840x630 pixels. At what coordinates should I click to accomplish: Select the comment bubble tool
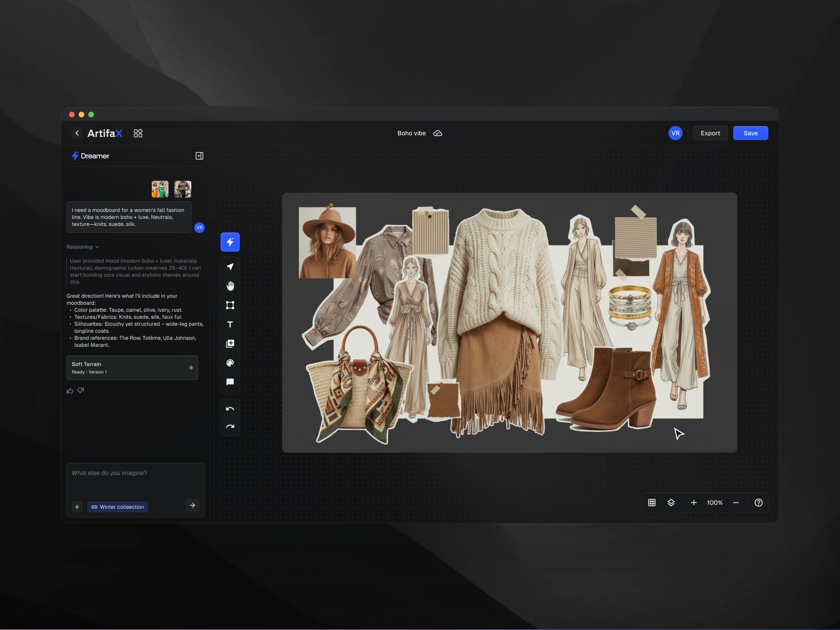point(230,382)
